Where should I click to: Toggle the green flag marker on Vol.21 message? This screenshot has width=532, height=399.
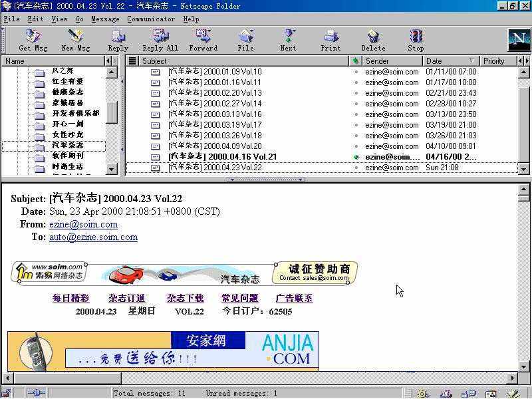pyautogui.click(x=356, y=157)
